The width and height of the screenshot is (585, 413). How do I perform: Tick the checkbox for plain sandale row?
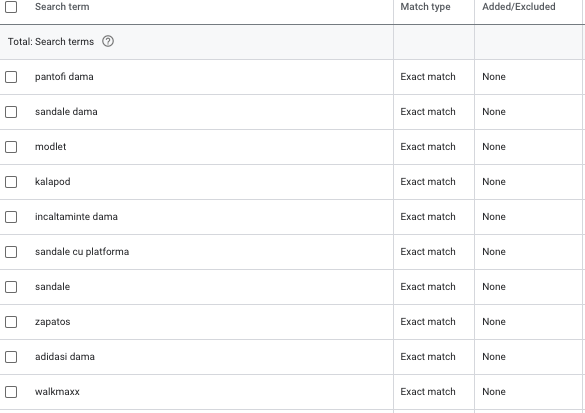[11, 287]
